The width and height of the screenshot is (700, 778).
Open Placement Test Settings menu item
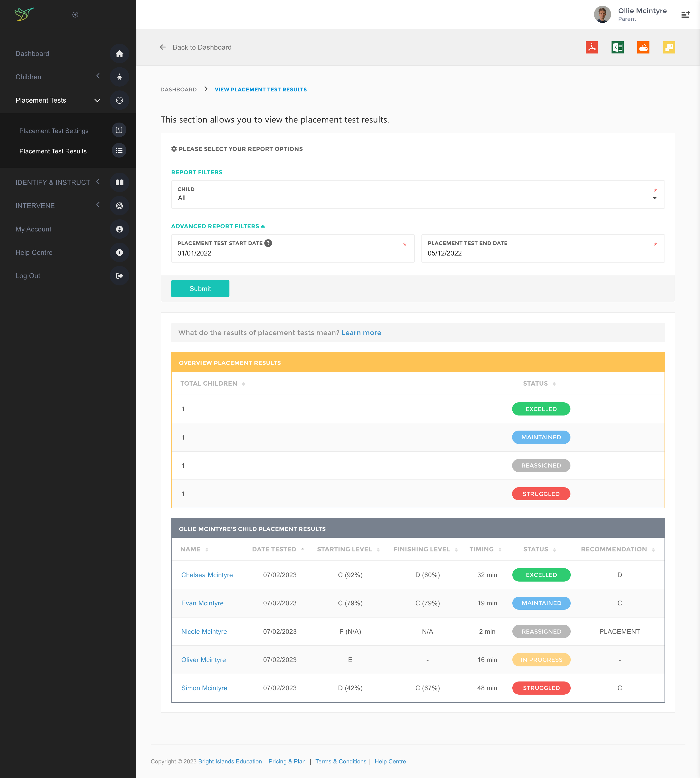54,131
